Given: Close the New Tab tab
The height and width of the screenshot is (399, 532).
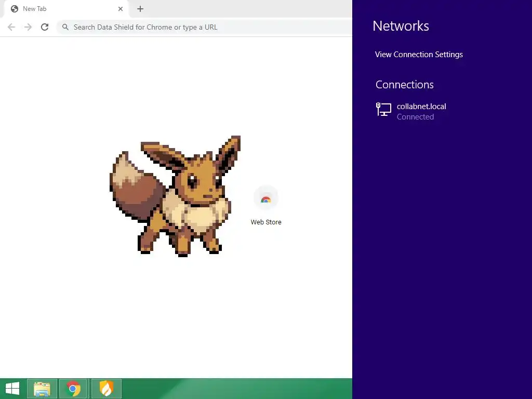Looking at the screenshot, I should (121, 9).
